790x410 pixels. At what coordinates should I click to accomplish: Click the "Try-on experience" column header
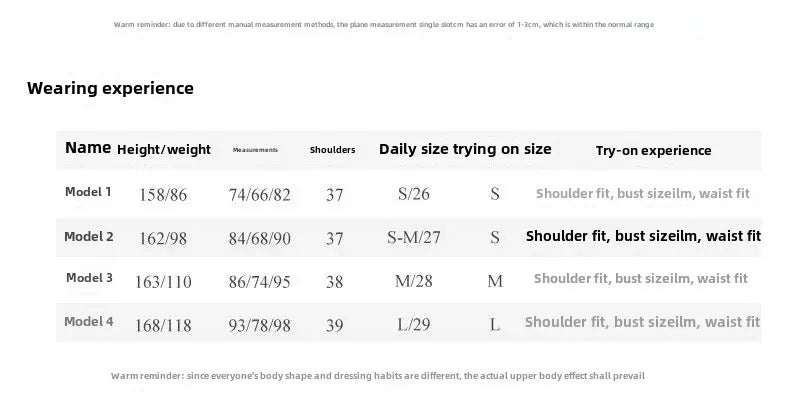(653, 150)
